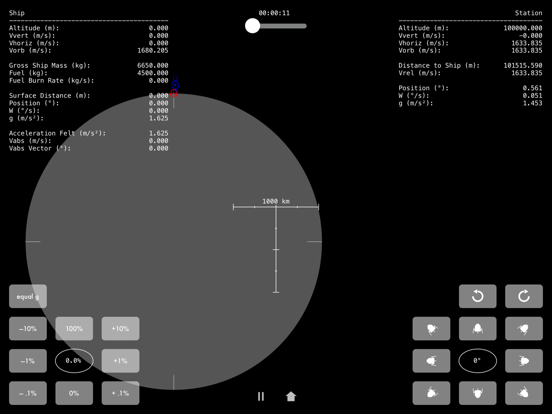Go to the home screen
552x414 pixels.
point(291,396)
